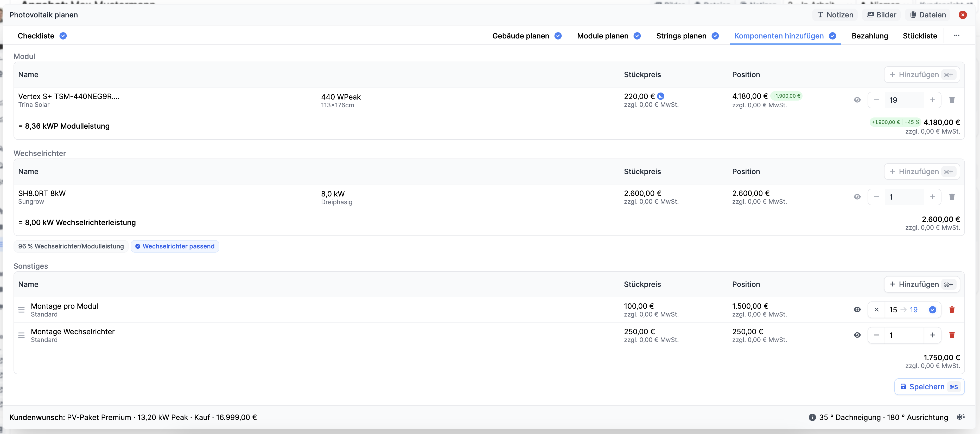Switch to the Stückliste tab
Viewport: 980px width, 434px height.
pos(920,36)
